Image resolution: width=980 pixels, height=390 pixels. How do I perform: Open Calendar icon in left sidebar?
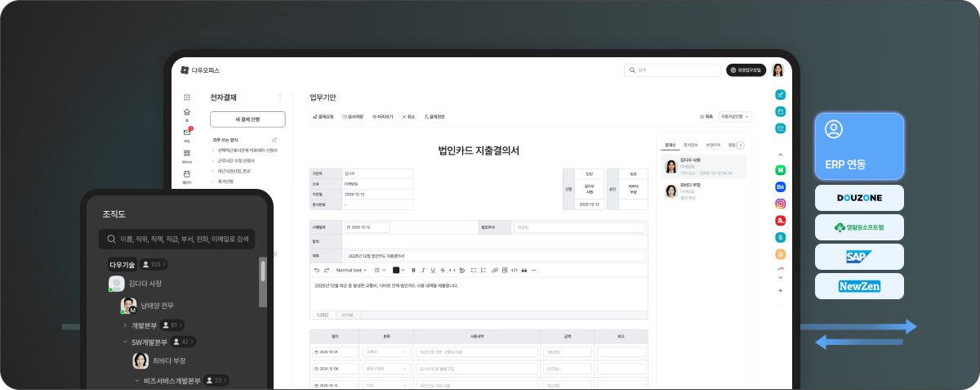coord(187,174)
